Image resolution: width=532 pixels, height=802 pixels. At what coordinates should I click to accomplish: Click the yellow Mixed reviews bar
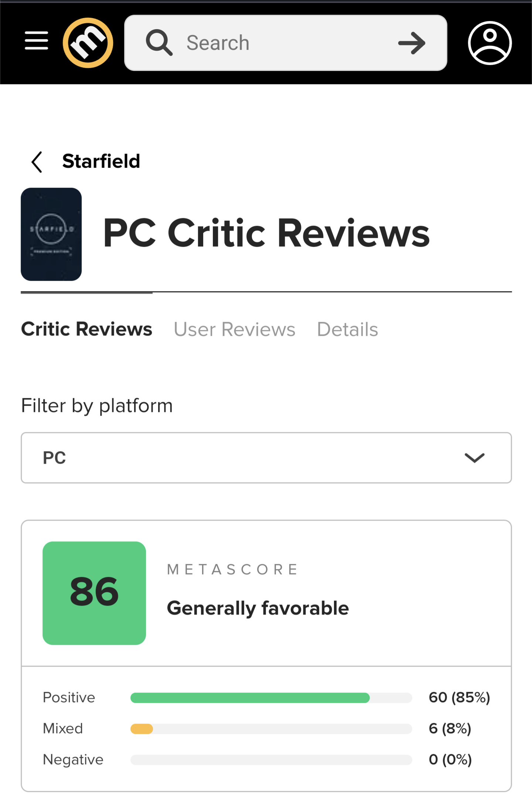[x=141, y=729]
